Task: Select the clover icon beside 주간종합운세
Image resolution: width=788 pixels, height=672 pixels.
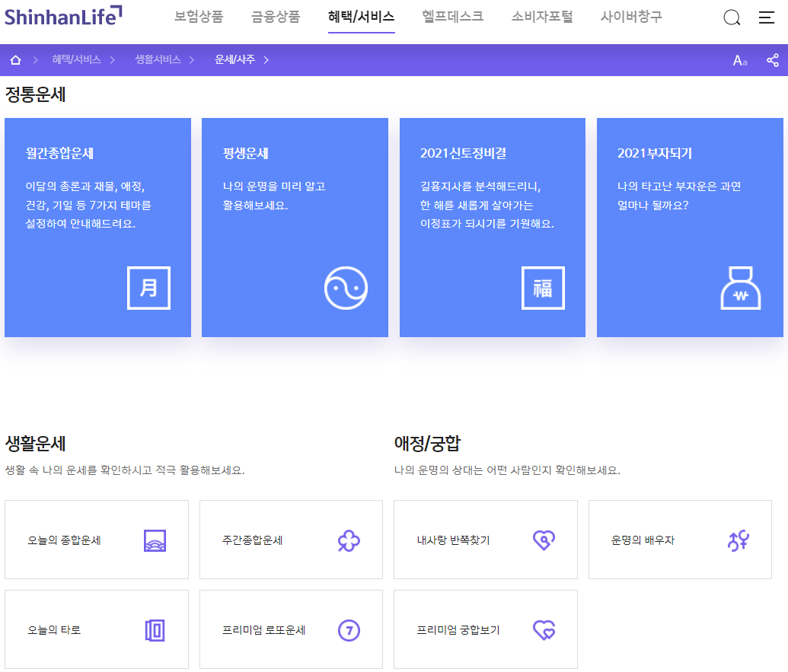Action: [349, 540]
